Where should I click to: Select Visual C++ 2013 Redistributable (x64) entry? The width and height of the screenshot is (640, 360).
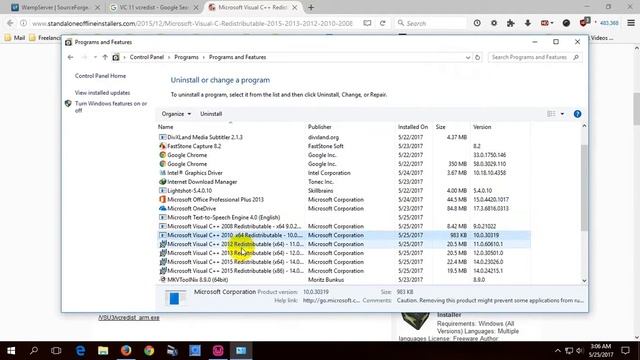(x=344, y=253)
